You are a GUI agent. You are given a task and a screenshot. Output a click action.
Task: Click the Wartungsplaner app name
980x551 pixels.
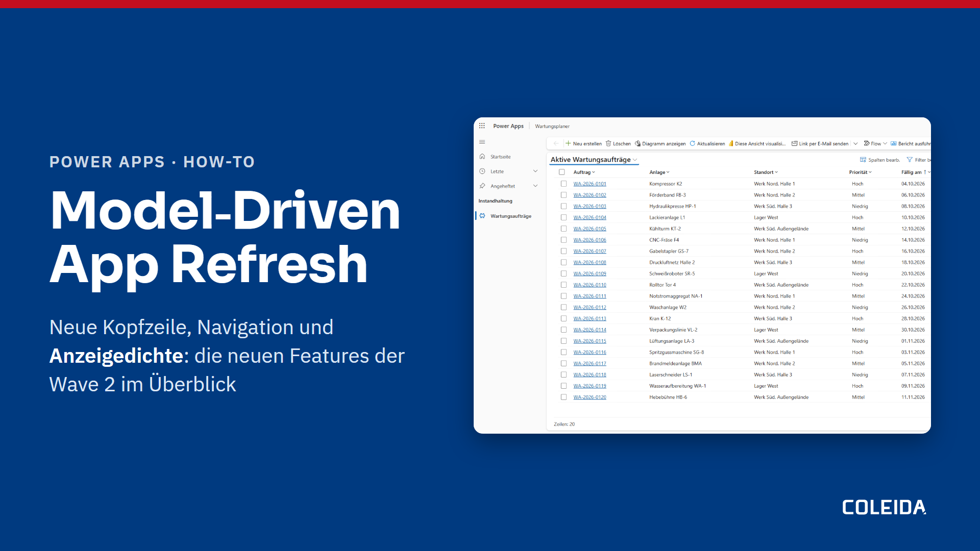552,127
